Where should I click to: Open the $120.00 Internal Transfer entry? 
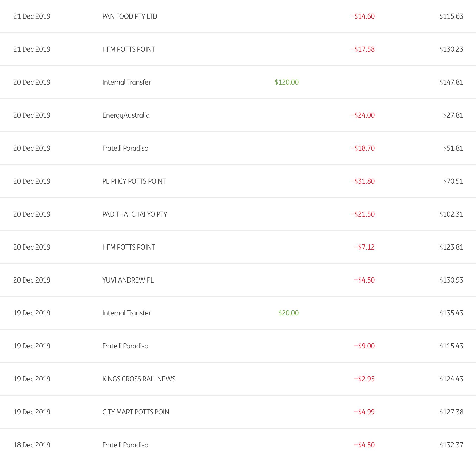pos(126,82)
